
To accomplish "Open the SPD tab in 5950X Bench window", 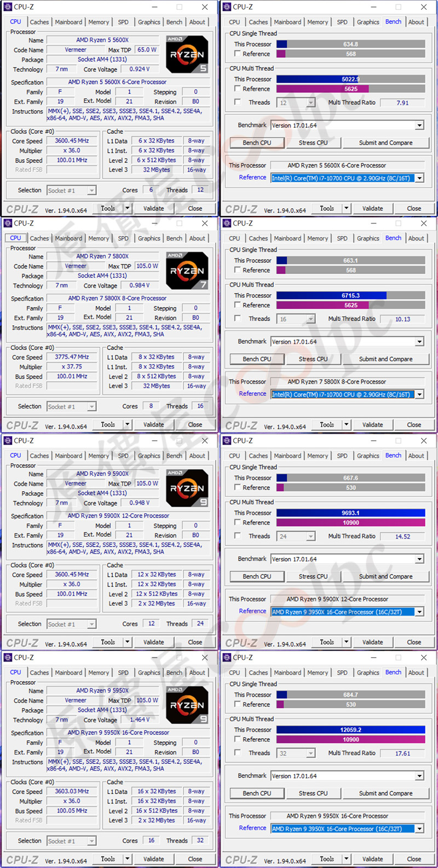I will tap(342, 673).
